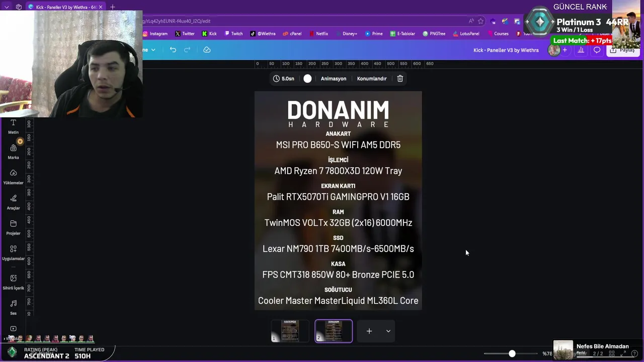Open the cPanel bookmark

(292, 34)
